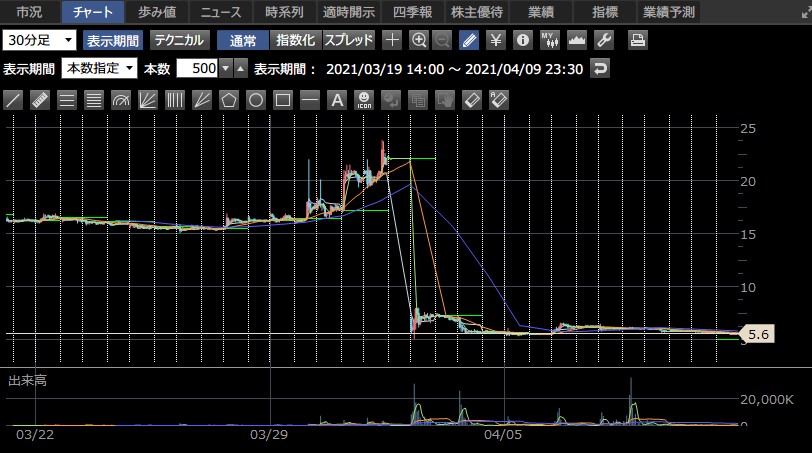This screenshot has width=812, height=453.
Task: Open the 30分足 timeframe dropdown
Action: 39,40
